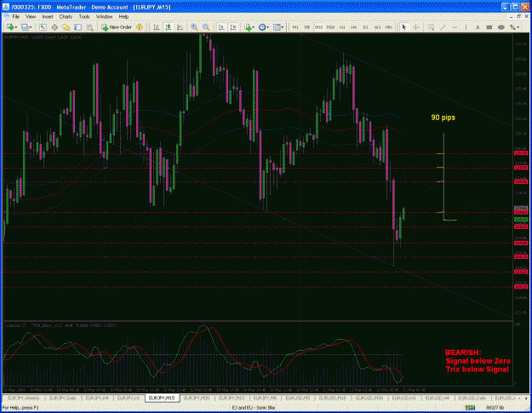Image resolution: width=532 pixels, height=413 pixels.
Task: Toggle the Market Watch window icon
Action: [43, 27]
